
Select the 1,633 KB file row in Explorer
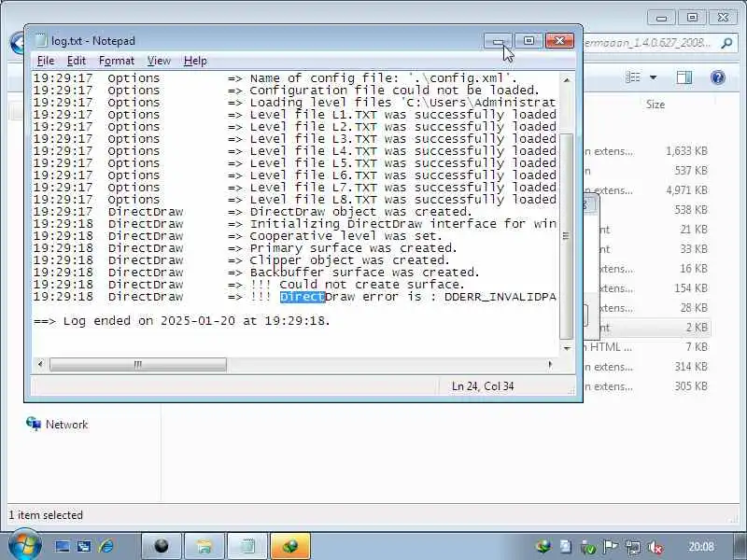[x=646, y=151]
